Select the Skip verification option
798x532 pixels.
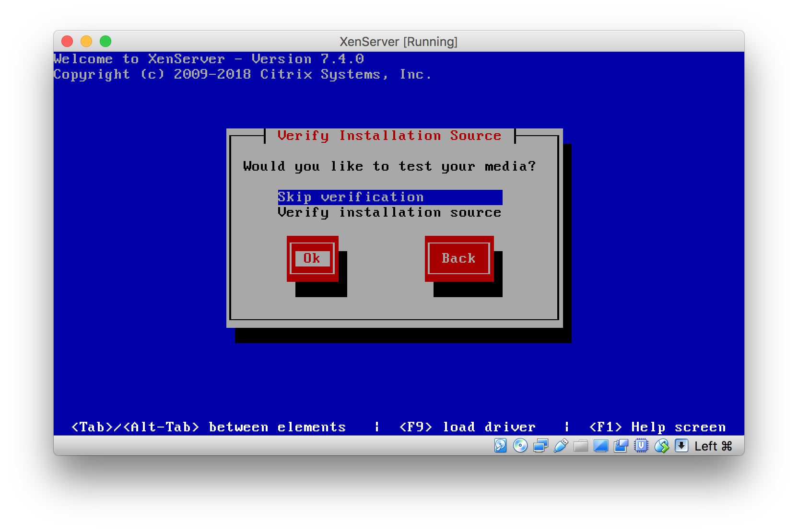390,197
